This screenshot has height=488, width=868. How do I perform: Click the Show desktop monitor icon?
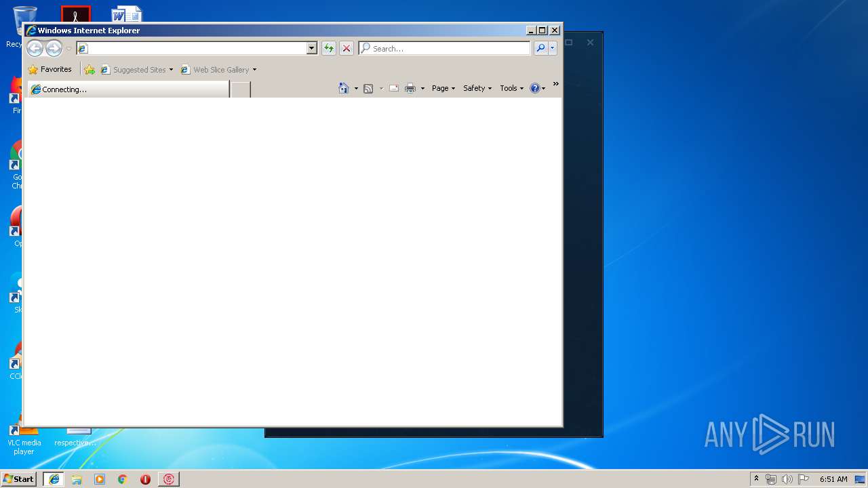(860, 479)
